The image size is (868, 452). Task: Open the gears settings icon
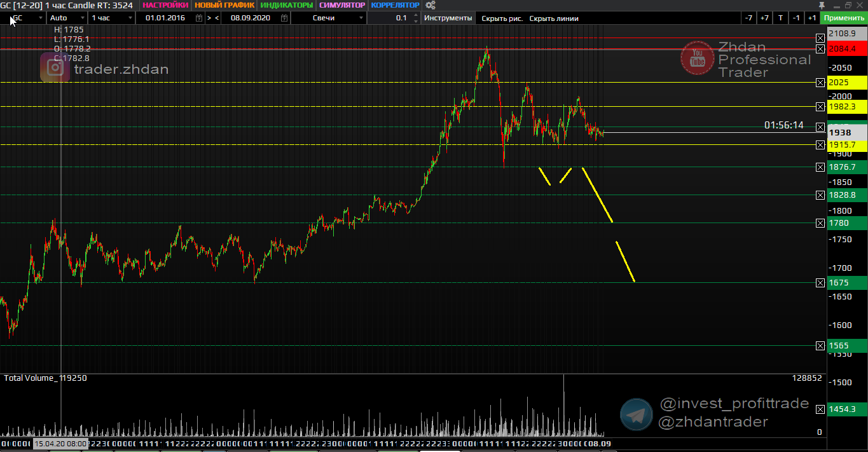[x=431, y=5]
